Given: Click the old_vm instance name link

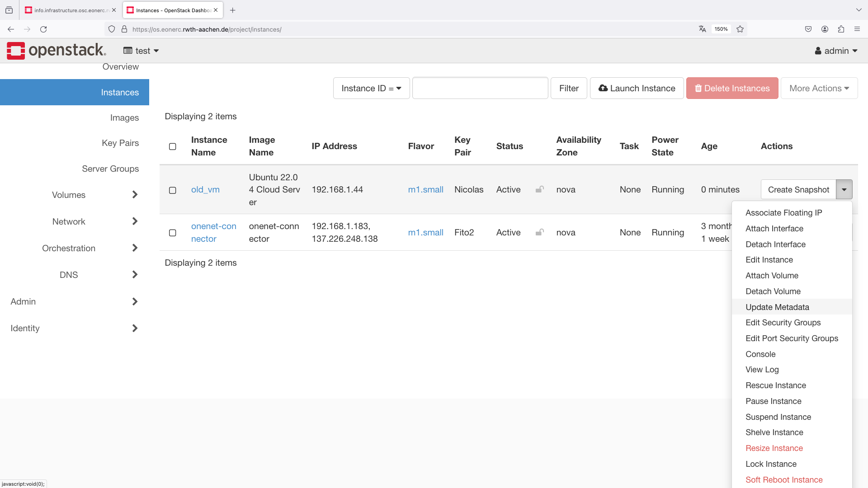Looking at the screenshot, I should (205, 189).
